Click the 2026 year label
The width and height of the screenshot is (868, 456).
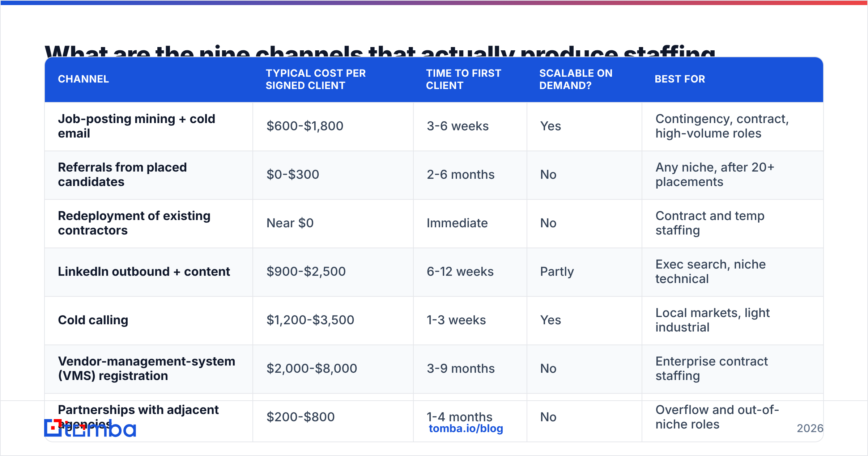click(x=810, y=428)
